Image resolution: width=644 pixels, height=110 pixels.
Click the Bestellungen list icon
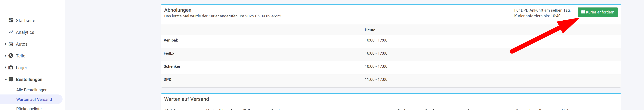click(x=11, y=79)
